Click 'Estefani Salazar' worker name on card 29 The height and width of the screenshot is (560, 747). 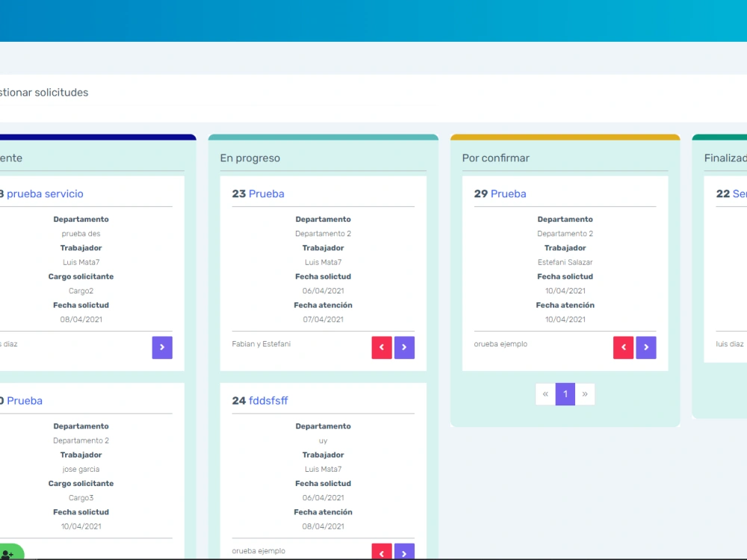(x=565, y=262)
